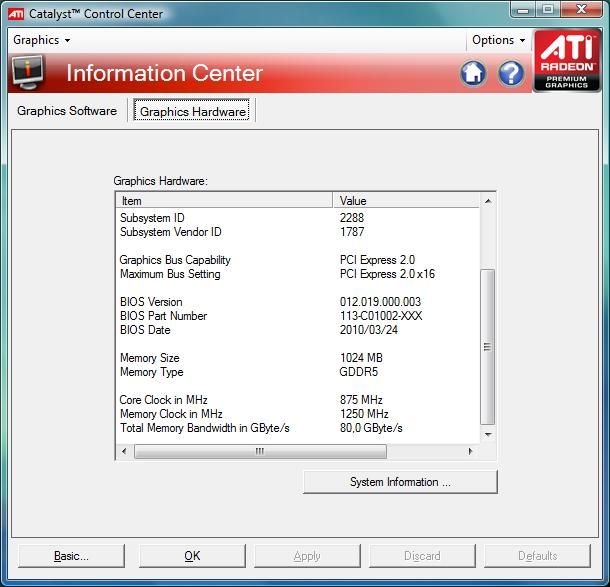Click the Value column header
The width and height of the screenshot is (610, 587).
click(406, 201)
